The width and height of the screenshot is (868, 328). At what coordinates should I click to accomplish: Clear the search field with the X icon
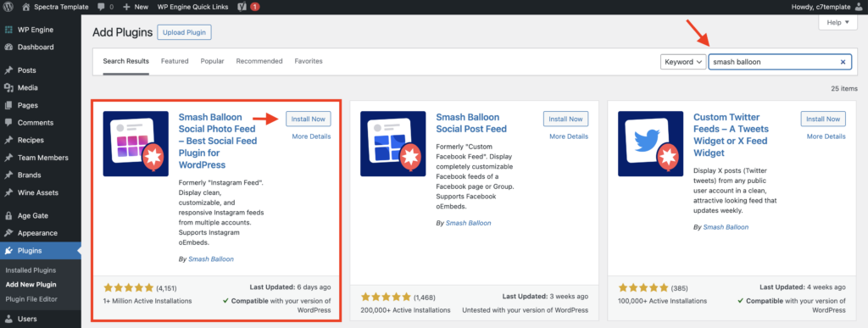pyautogui.click(x=843, y=62)
